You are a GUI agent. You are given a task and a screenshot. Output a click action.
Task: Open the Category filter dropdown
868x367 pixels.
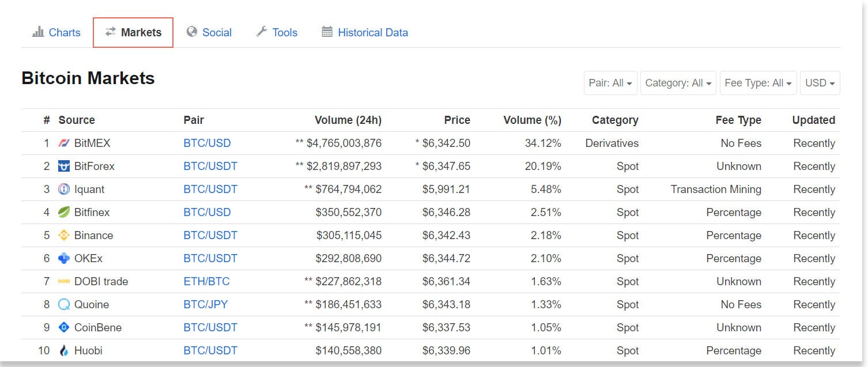tap(678, 83)
